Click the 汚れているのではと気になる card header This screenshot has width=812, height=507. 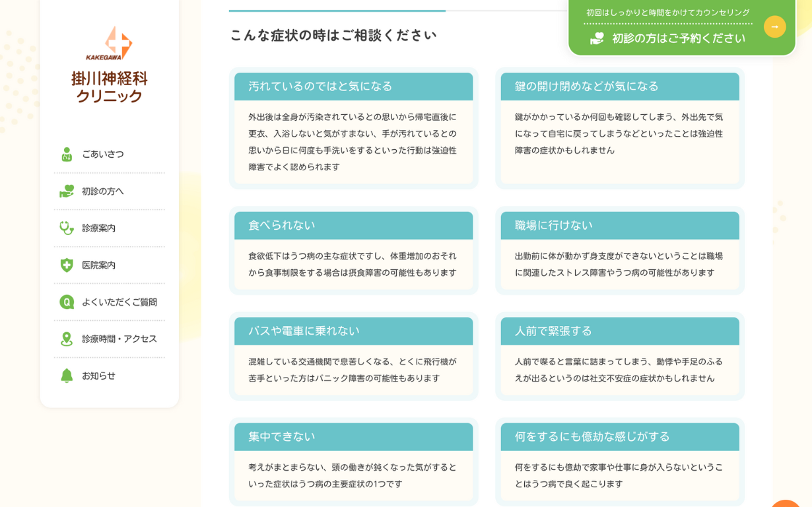click(x=353, y=86)
